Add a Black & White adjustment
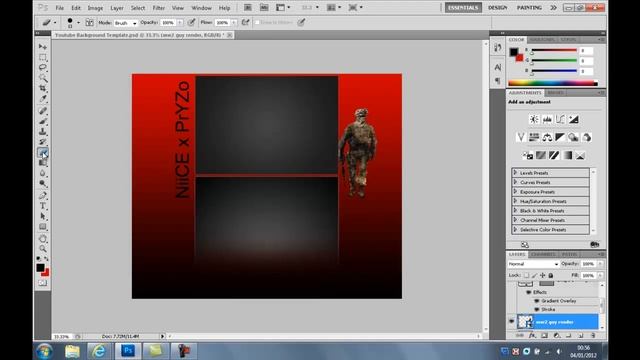 (x=560, y=137)
